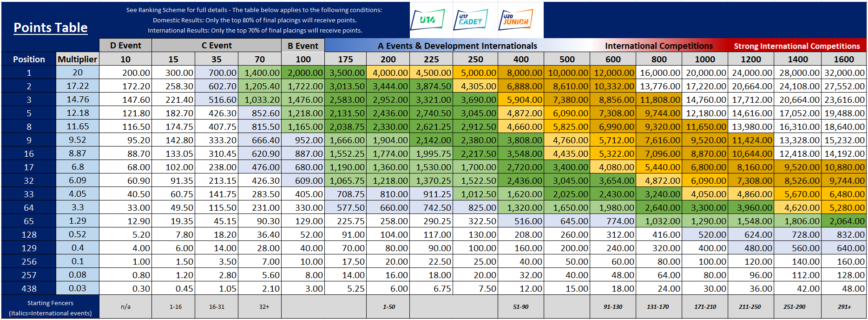868x320 pixels.
Task: Click the U20 Junior logo
Action: pyautogui.click(x=515, y=20)
